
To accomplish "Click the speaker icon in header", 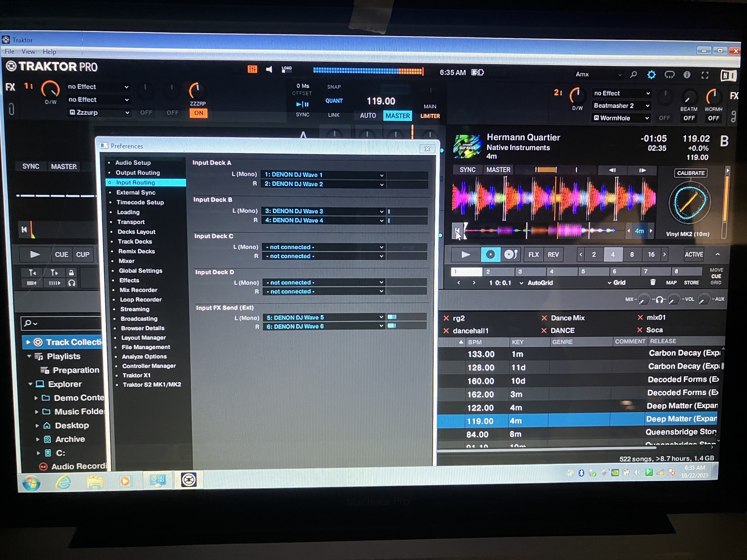I will [269, 69].
